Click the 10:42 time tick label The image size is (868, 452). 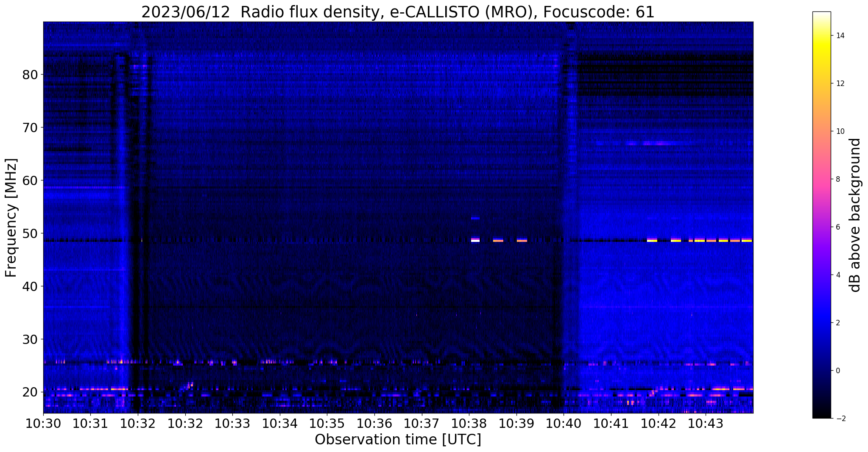point(658,423)
